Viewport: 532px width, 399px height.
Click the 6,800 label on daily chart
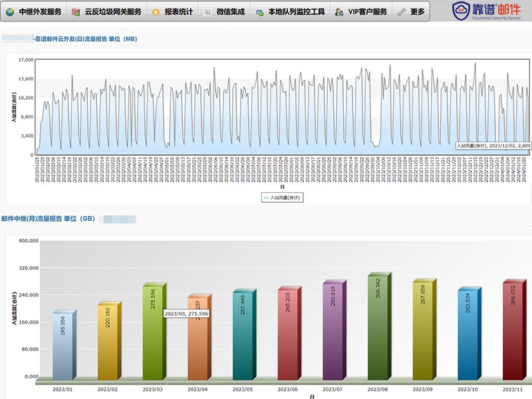click(27, 117)
